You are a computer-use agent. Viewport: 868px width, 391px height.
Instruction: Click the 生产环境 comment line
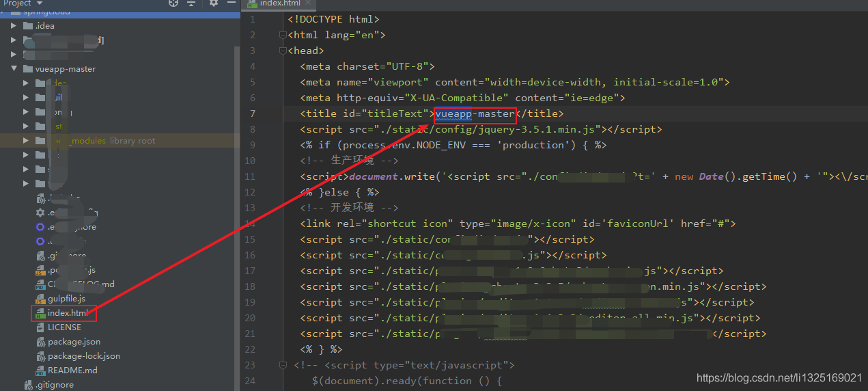(x=349, y=161)
